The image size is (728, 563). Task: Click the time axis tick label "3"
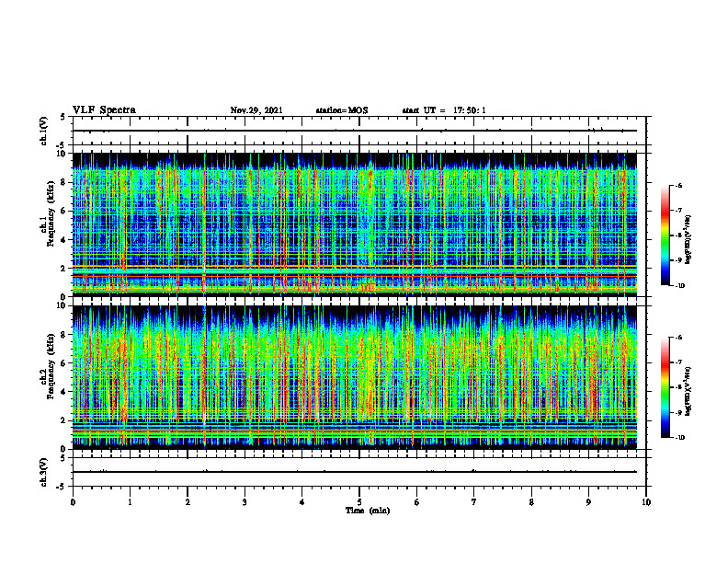245,502
